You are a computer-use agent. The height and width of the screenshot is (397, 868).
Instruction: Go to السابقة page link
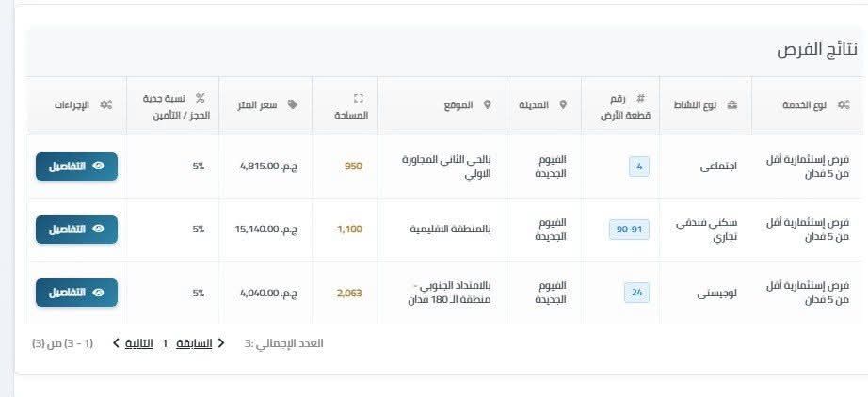[194, 343]
